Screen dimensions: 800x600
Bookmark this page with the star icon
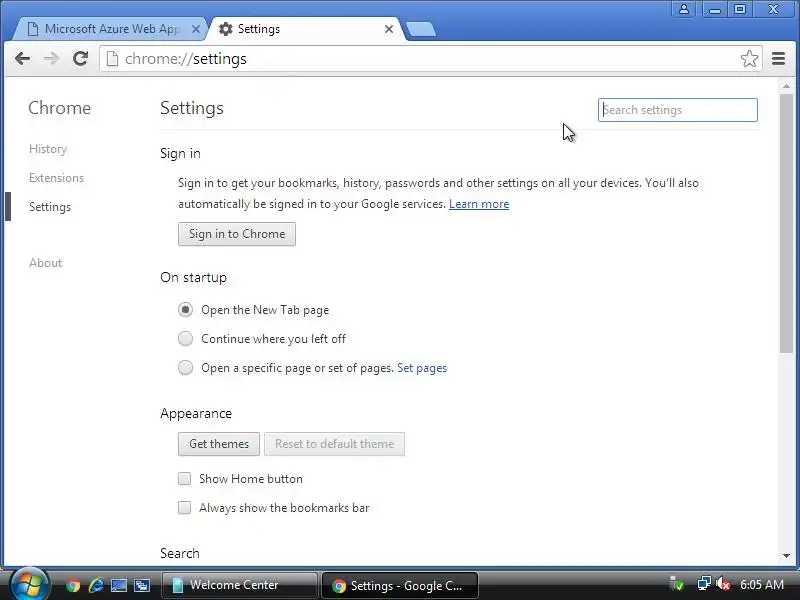coord(749,59)
